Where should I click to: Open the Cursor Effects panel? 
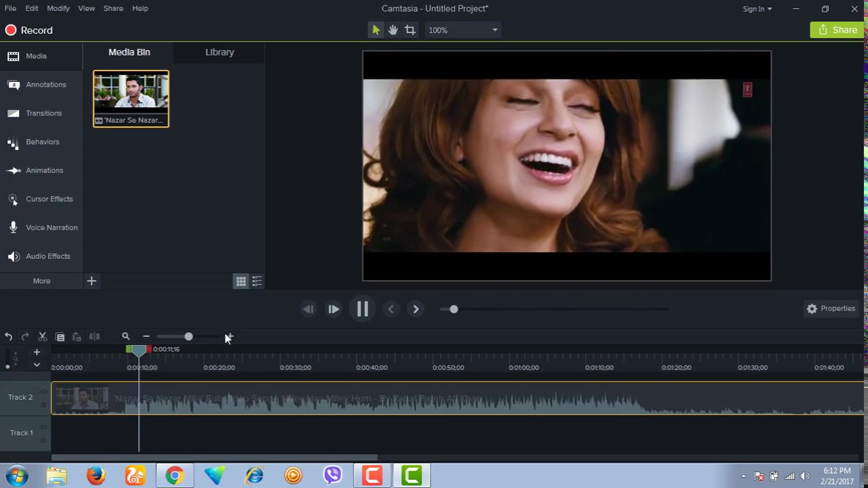(41, 199)
